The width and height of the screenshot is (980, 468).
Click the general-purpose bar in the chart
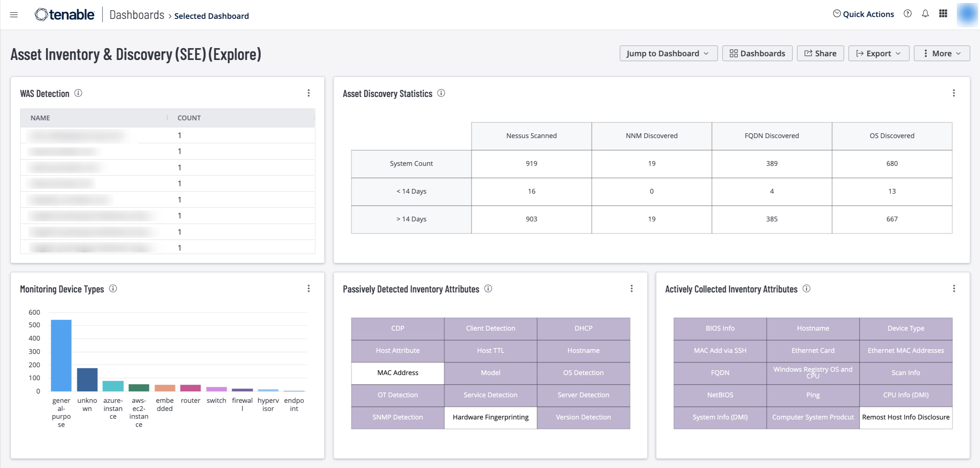[x=61, y=355]
